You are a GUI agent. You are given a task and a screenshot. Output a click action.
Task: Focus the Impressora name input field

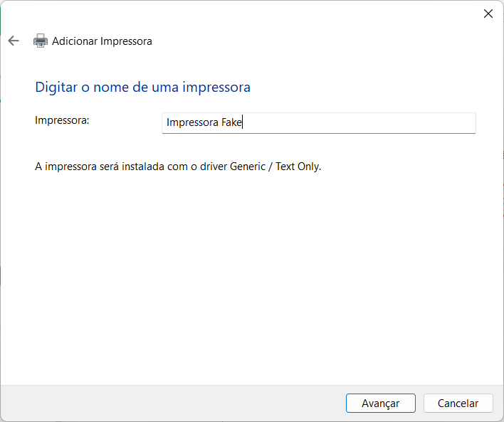click(x=318, y=122)
